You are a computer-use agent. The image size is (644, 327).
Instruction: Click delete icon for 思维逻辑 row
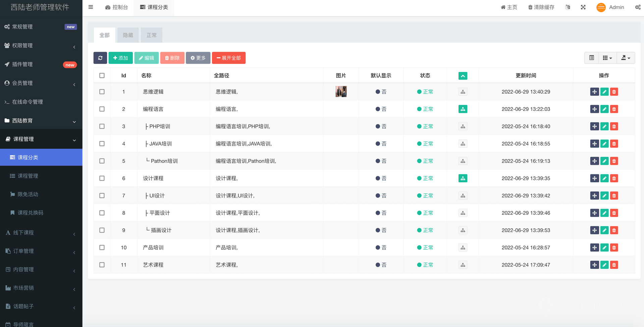tap(614, 92)
